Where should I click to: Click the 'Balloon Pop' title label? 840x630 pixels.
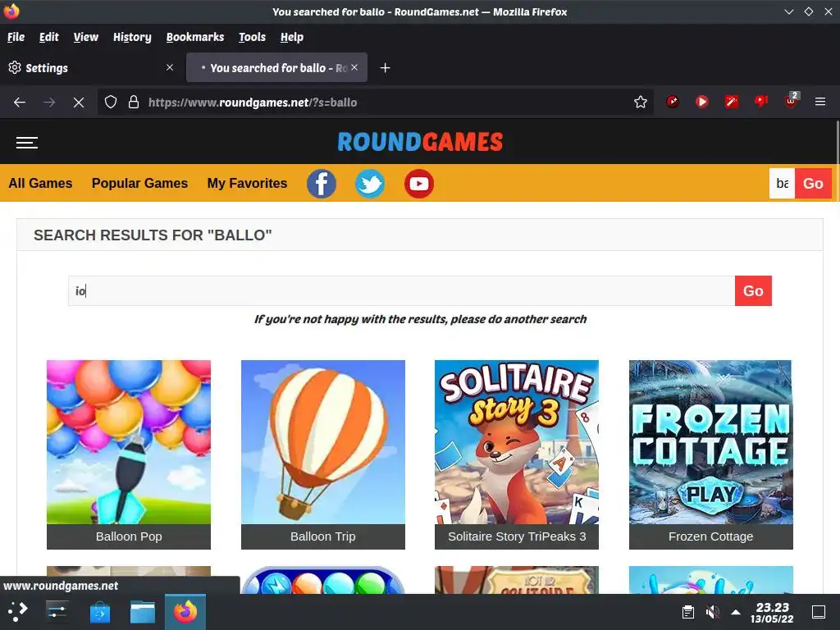click(129, 536)
